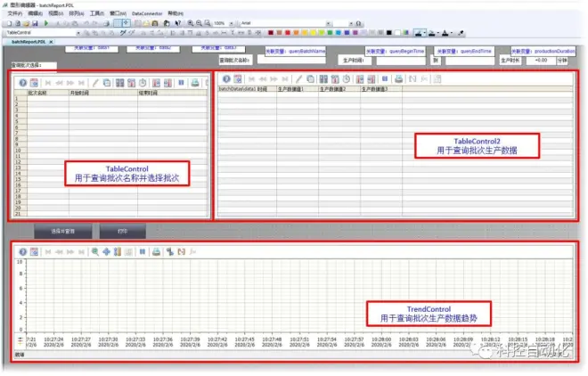Image resolution: width=588 pixels, height=376 pixels.
Task: Click the pause icon in TableControl toolbar
Action: pyautogui.click(x=181, y=83)
